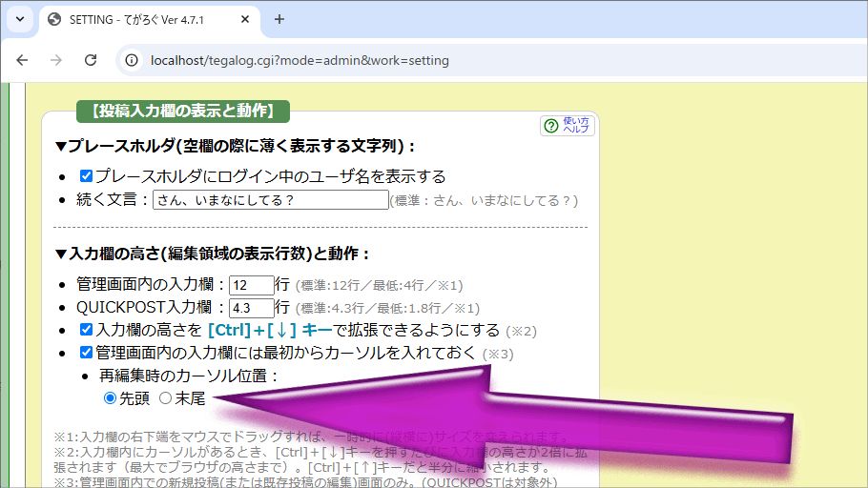This screenshot has width=868, height=488.
Task: Click the 再編集時のカーソル位置 label
Action: (188, 376)
